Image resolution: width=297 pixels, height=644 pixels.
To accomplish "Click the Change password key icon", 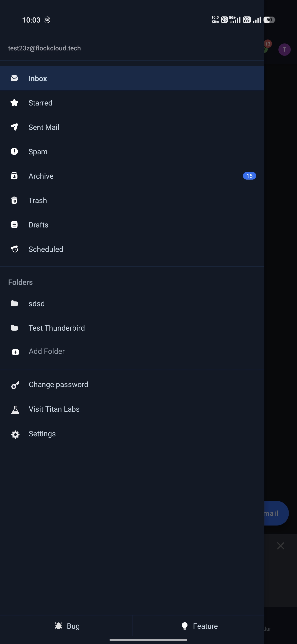I will tap(15, 385).
